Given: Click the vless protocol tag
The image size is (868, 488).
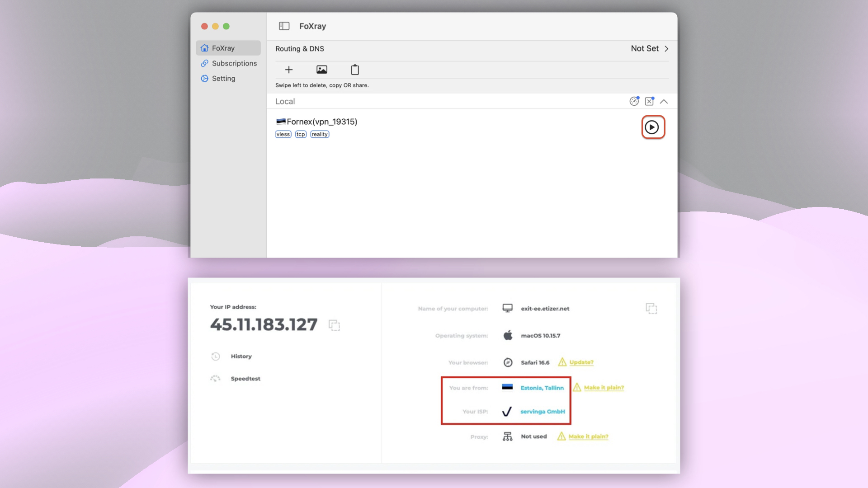Looking at the screenshot, I should click(283, 134).
